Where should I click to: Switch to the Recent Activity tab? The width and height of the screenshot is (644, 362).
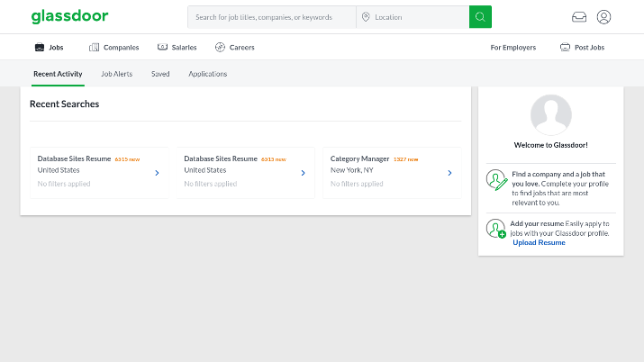58,74
